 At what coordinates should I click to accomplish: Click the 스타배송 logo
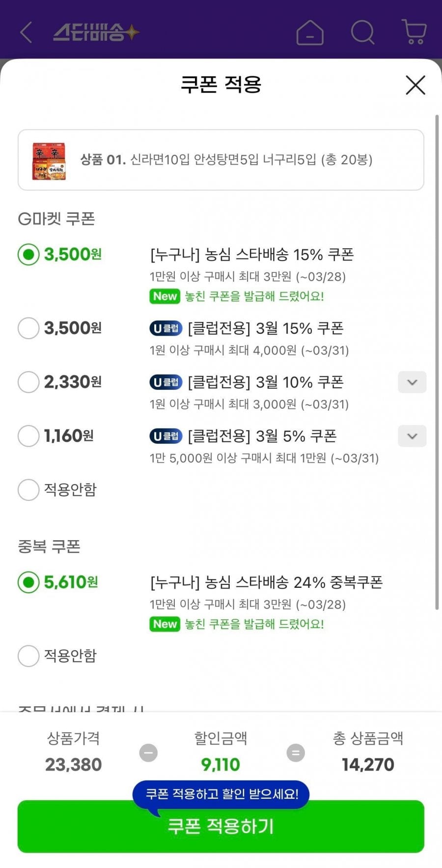tap(96, 32)
